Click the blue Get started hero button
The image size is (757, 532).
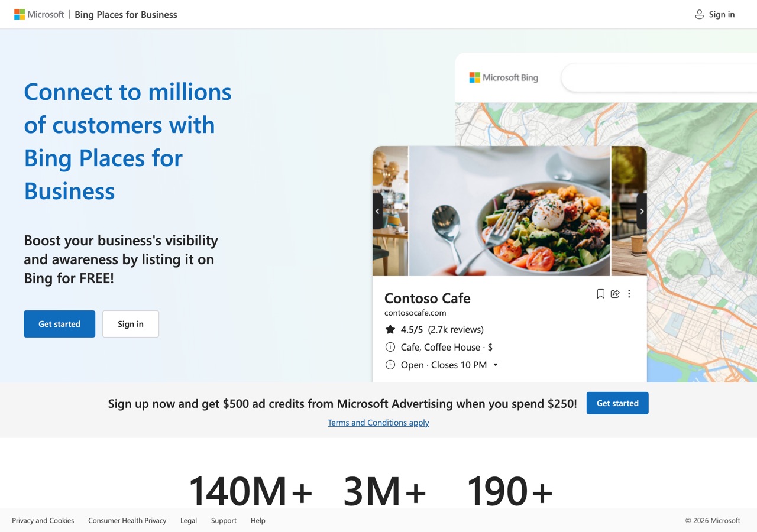[59, 324]
